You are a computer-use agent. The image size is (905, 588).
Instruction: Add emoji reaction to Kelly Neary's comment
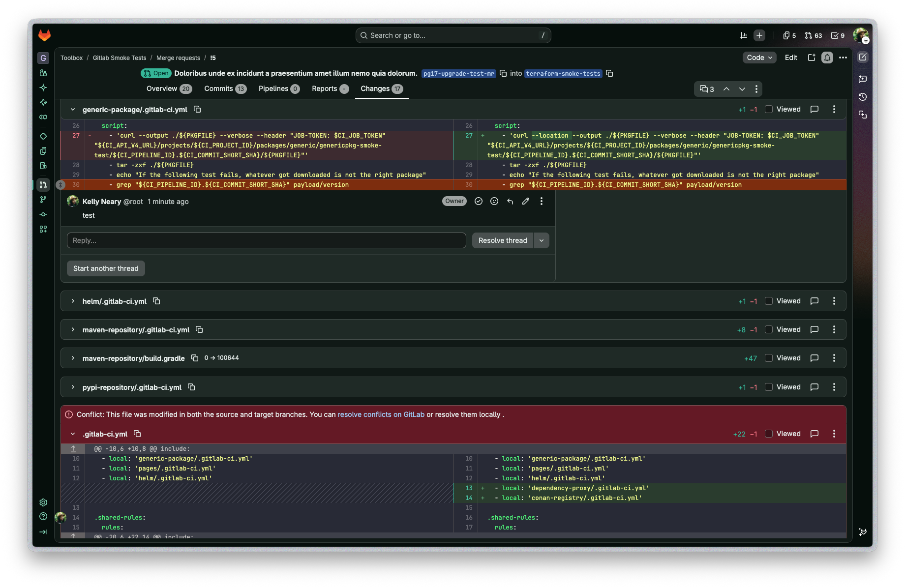click(x=494, y=201)
